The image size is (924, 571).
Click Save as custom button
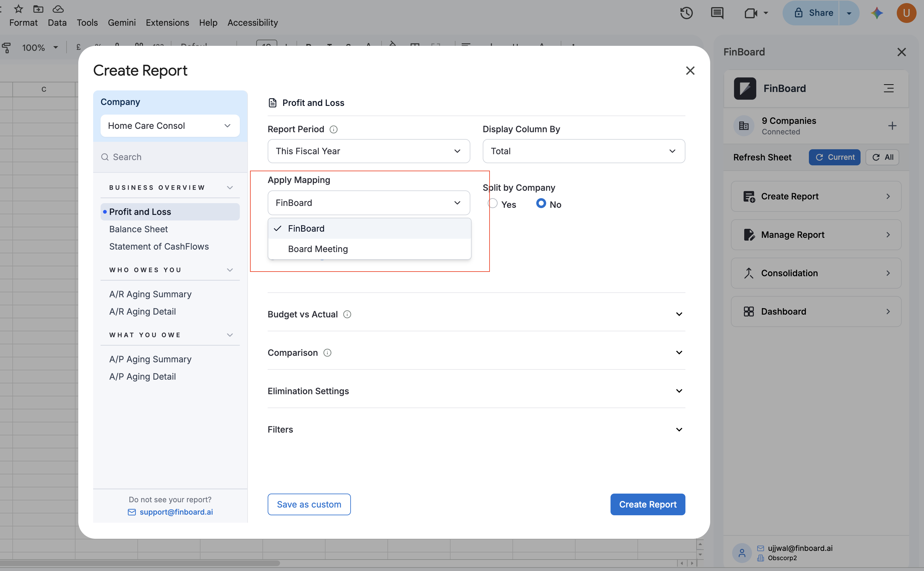(x=309, y=504)
